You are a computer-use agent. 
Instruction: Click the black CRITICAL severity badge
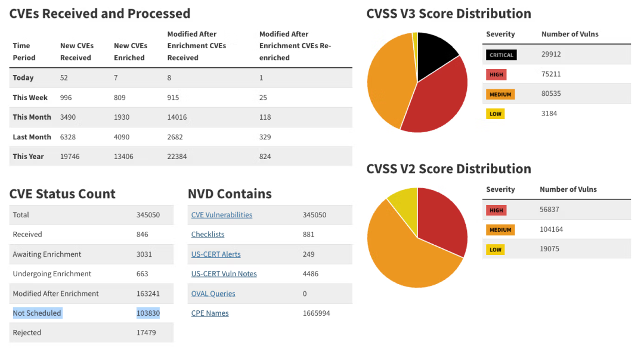coord(501,55)
